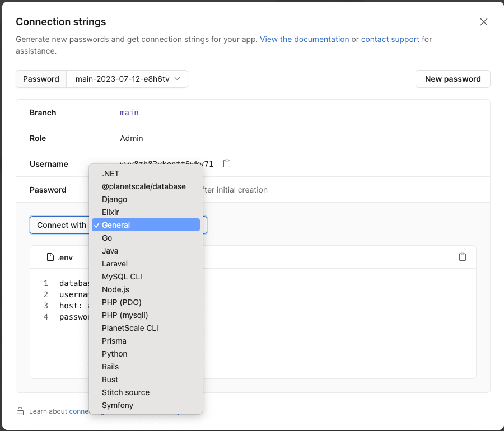Copy the username to clipboard
504x431 pixels.
coord(227,164)
